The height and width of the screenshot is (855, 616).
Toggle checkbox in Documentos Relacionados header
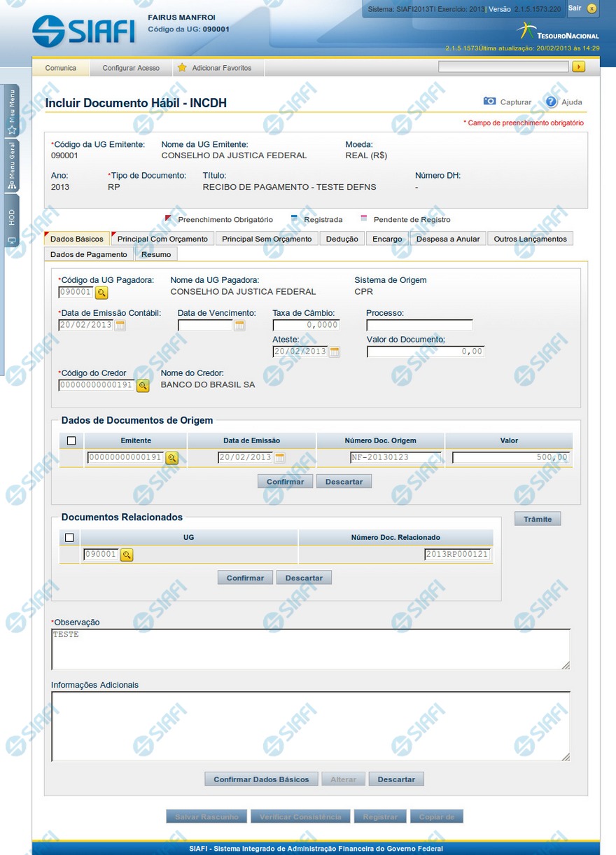click(x=69, y=538)
